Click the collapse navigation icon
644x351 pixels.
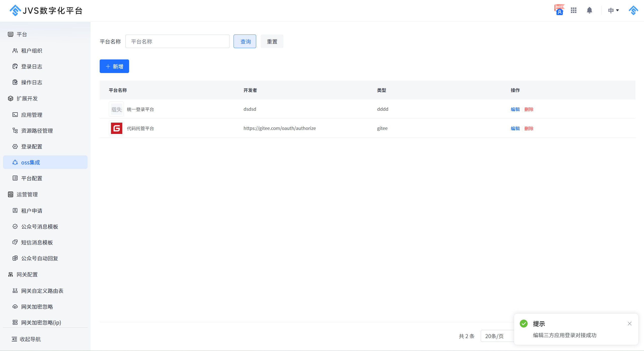coord(14,339)
